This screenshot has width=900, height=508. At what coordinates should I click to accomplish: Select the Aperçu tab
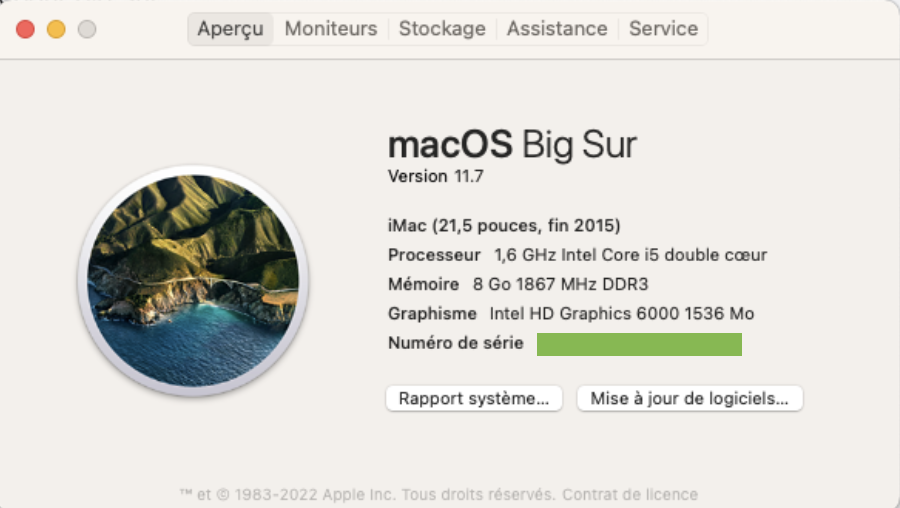pyautogui.click(x=230, y=29)
